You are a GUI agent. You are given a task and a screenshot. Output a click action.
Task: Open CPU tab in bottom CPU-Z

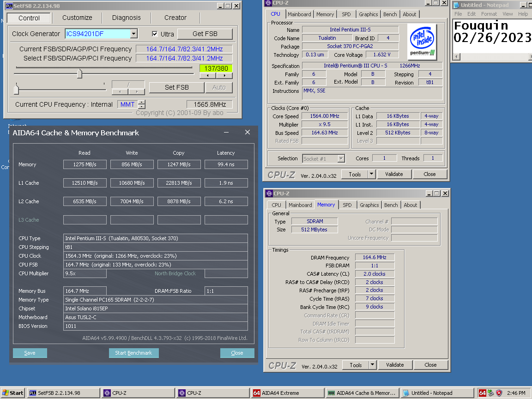pyautogui.click(x=277, y=205)
